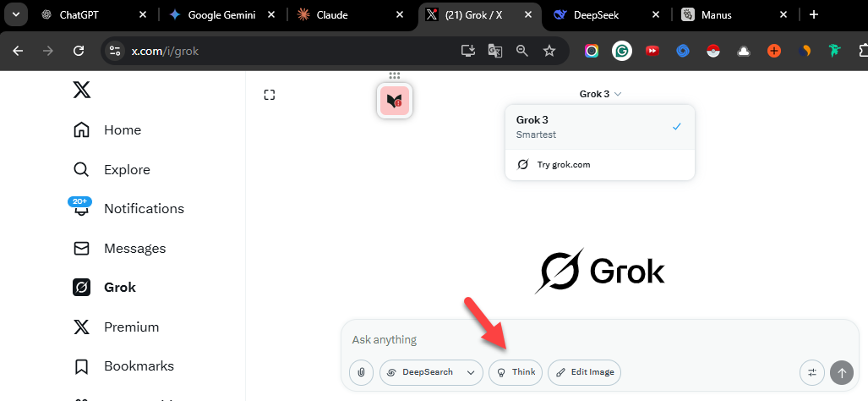Open the X logo home link
The image size is (868, 401).
click(82, 90)
